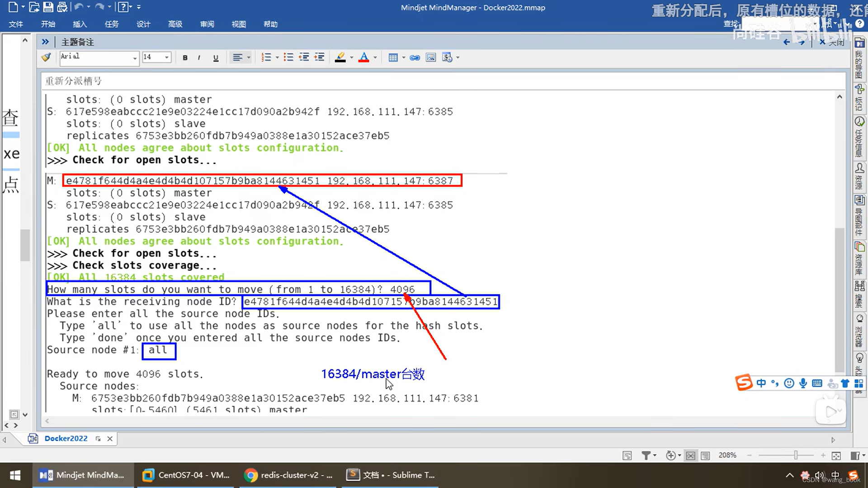Toggle italic formatting
The width and height of the screenshot is (868, 488).
(199, 57)
